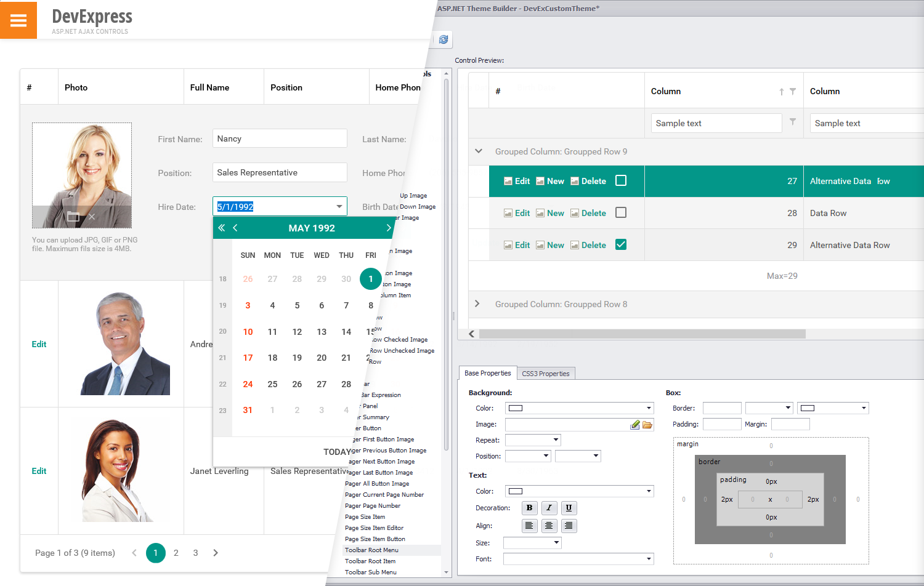Edit the background image with the pencil icon
Viewport: 924px width, 586px height.
635,423
